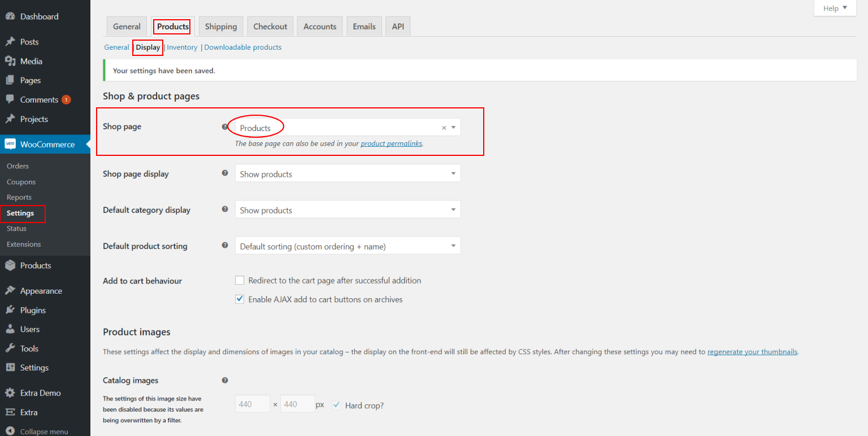Open the General sub-section link
The width and height of the screenshot is (868, 436).
116,47
